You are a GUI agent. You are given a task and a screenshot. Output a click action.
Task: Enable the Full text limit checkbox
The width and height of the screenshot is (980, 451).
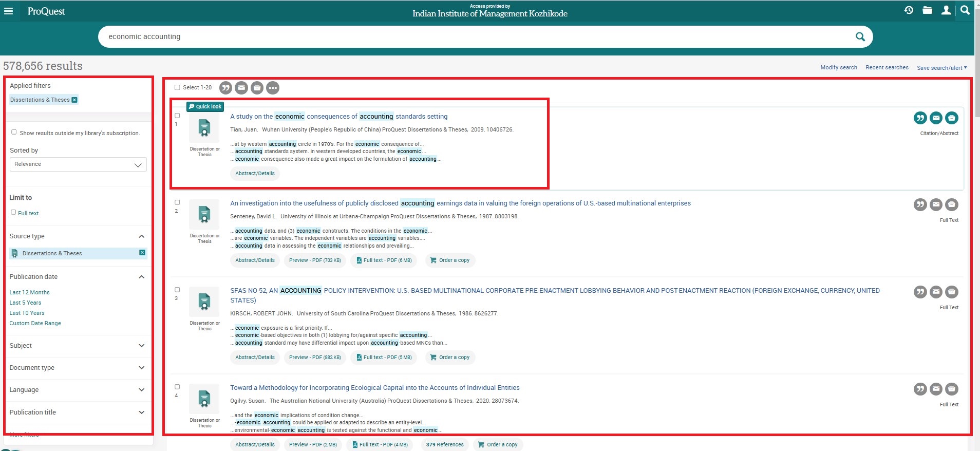[x=13, y=212]
